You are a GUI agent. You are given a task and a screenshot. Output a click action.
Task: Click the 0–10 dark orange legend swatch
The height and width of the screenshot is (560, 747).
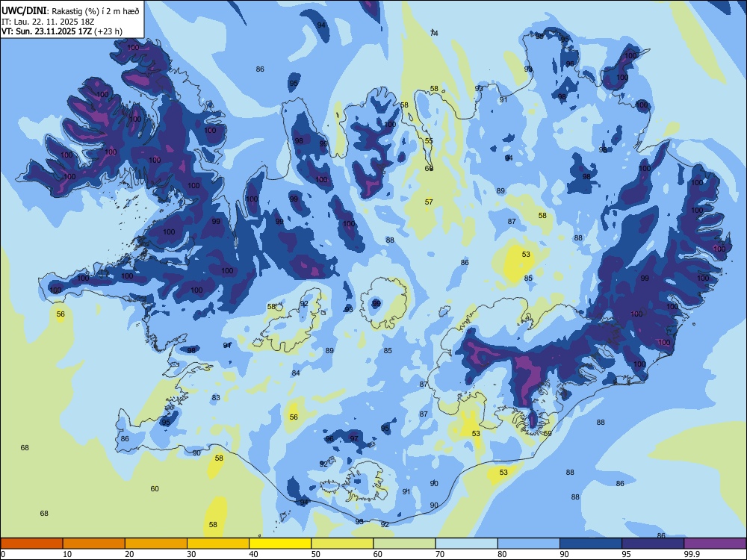(31, 544)
